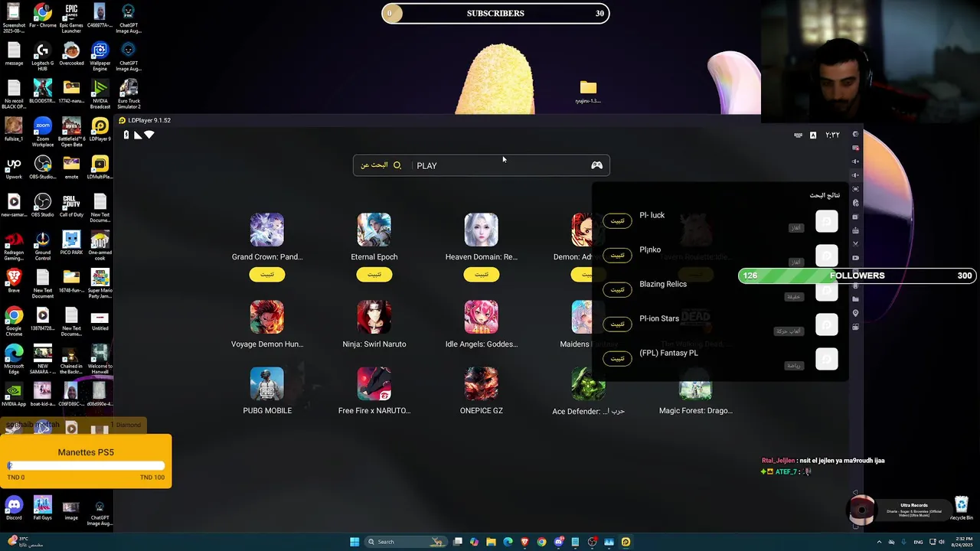The image size is (980, 551).
Task: Click the LDPlayer sidebar location pin icon
Action: point(855,313)
